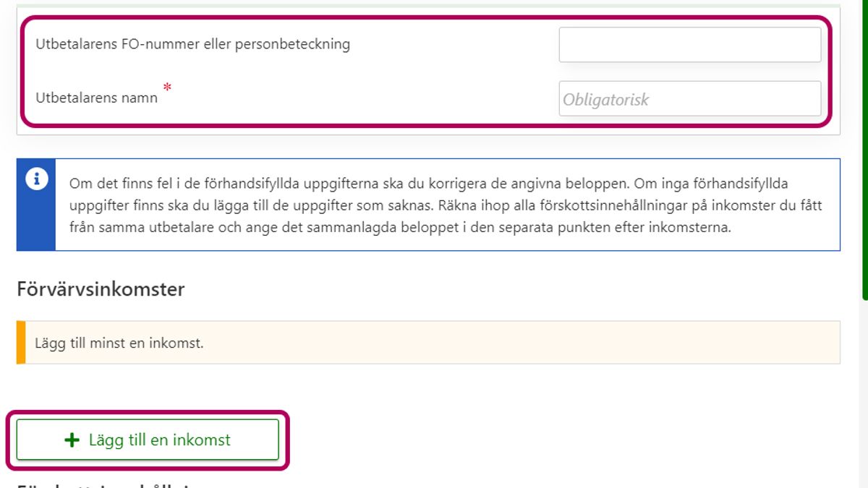Click the orange stripe on the income warning
Viewport: 868px width, 488px height.
21,343
